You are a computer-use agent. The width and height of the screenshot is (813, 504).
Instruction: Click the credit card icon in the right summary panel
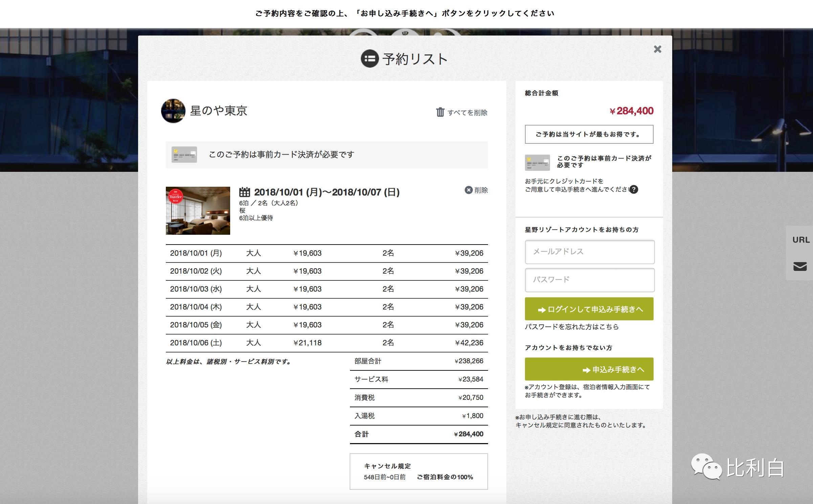[537, 162]
